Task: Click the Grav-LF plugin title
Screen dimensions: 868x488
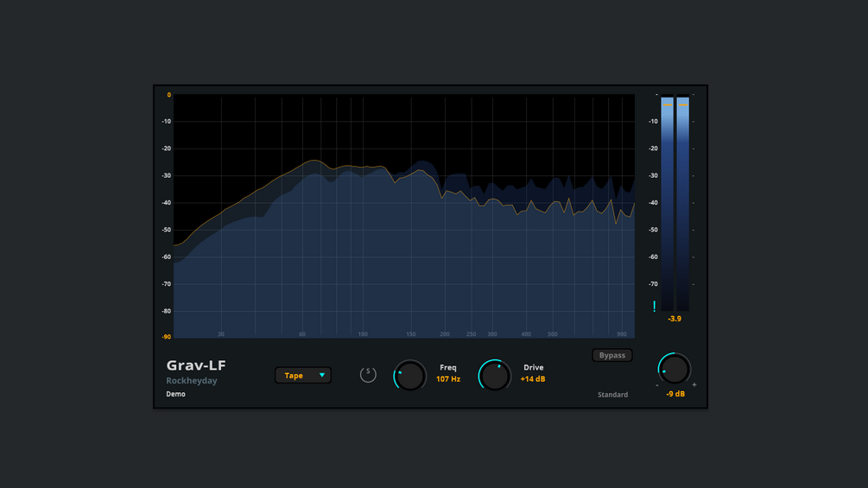Action: [196, 365]
